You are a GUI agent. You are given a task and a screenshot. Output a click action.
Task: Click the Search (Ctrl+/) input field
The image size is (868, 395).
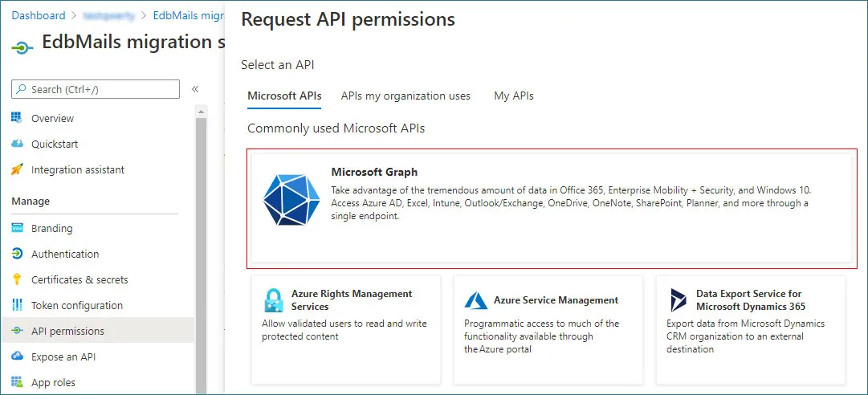click(x=96, y=89)
